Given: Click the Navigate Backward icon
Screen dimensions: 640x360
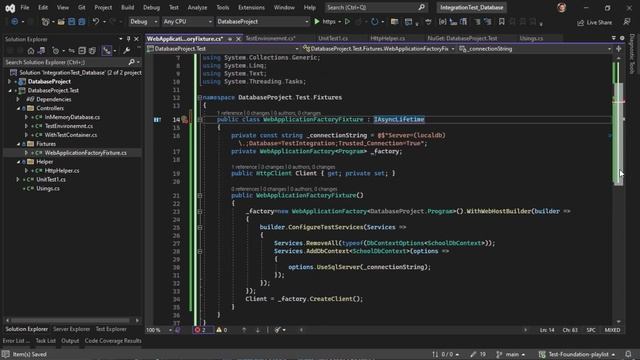Looking at the screenshot, I should pyautogui.click(x=14, y=22).
